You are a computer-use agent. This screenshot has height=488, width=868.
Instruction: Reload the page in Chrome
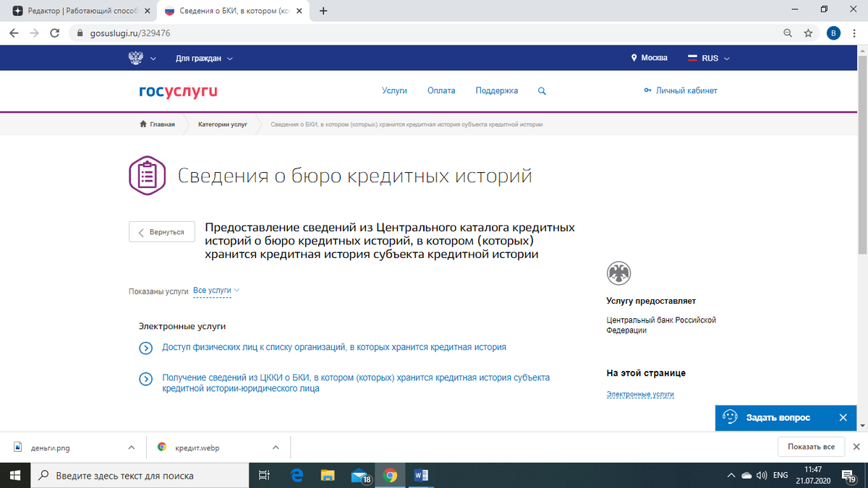click(x=54, y=33)
